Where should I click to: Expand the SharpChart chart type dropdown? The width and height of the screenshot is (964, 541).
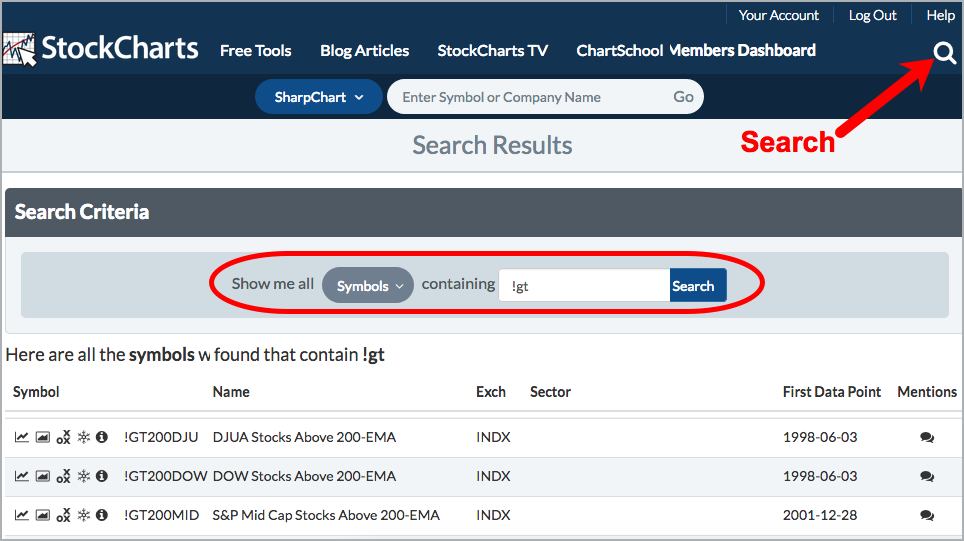[319, 97]
